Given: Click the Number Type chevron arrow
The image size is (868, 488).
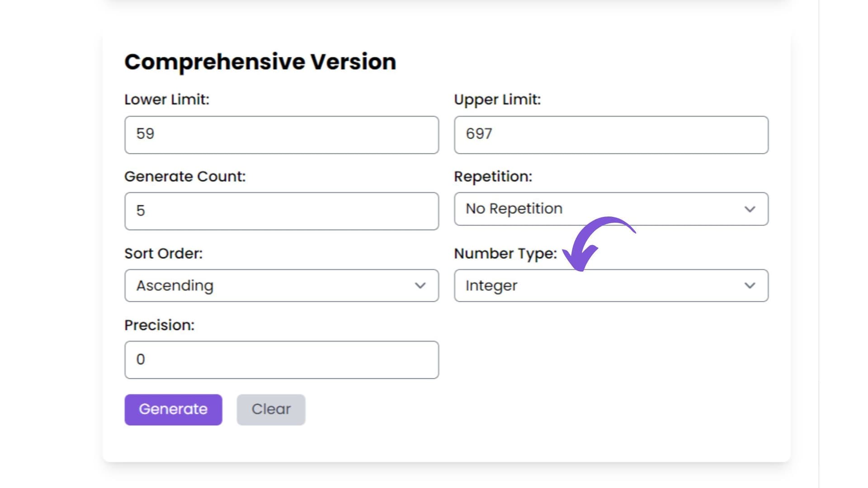Looking at the screenshot, I should [750, 286].
